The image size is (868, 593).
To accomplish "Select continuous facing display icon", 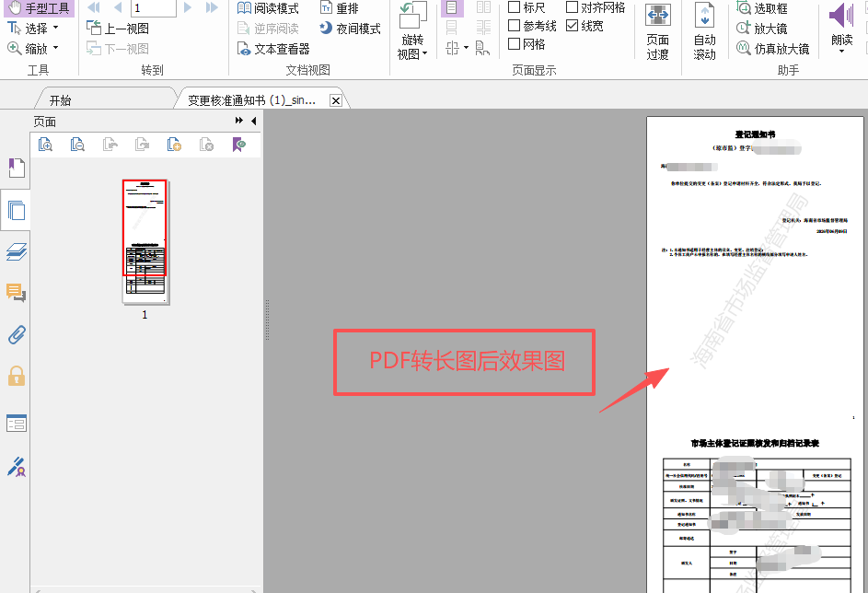I will 483,27.
